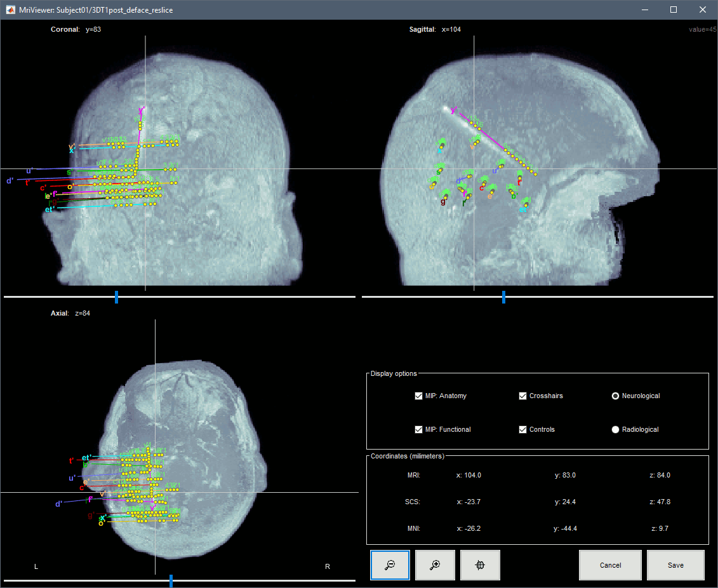Viewport: 718px width, 588px height.
Task: Click the axial slice slider handle
Action: 171,580
